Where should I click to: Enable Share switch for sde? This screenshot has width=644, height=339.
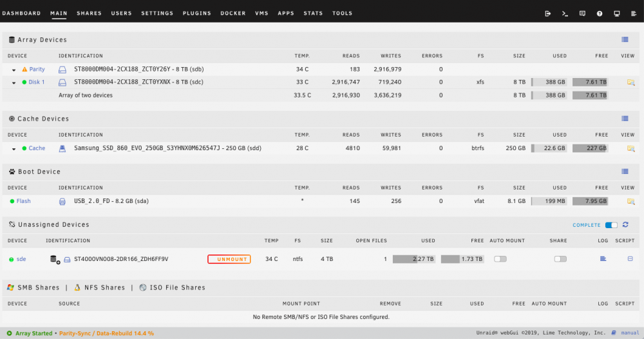[x=560, y=259]
